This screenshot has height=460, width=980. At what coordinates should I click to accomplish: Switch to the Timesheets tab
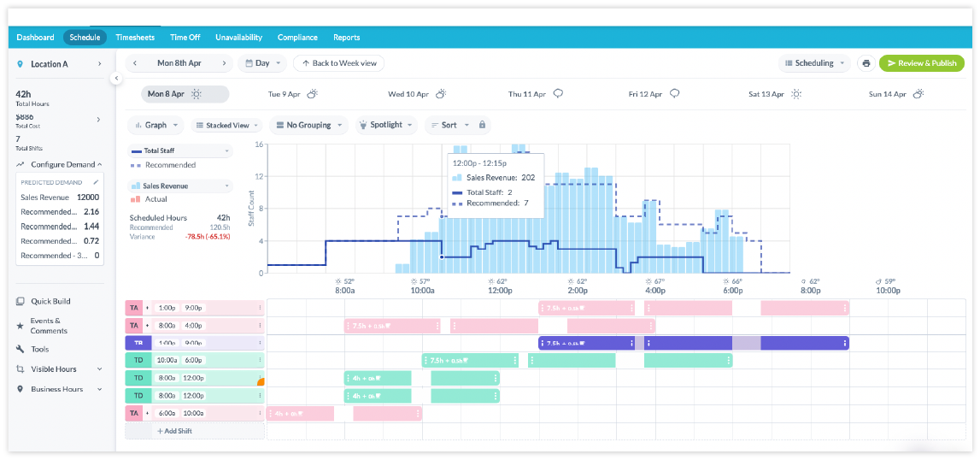(135, 38)
